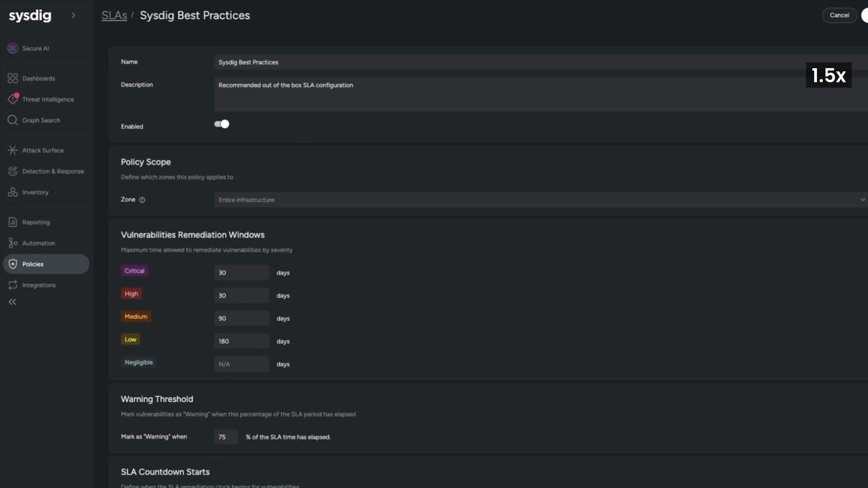Expand sidebar with arrow next to sysdig logo
Viewport: 868px width, 488px height.
(73, 15)
